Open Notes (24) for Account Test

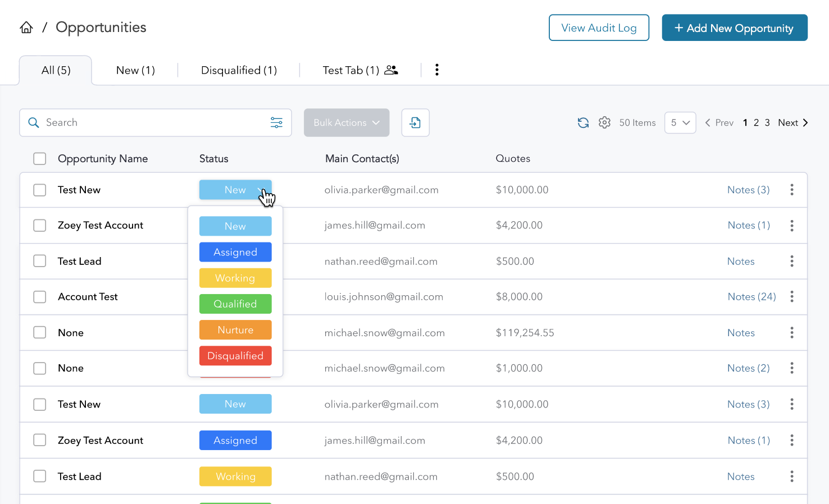pos(751,296)
